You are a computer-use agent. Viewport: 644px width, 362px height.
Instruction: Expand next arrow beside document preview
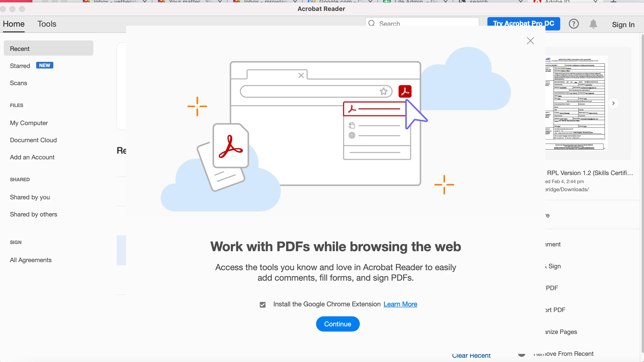tap(613, 103)
